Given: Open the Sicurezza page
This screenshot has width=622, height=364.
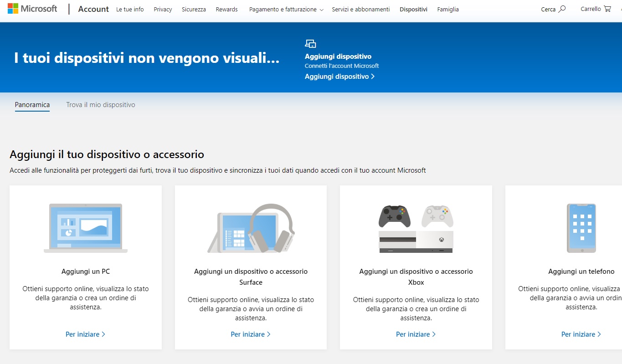Looking at the screenshot, I should (194, 9).
